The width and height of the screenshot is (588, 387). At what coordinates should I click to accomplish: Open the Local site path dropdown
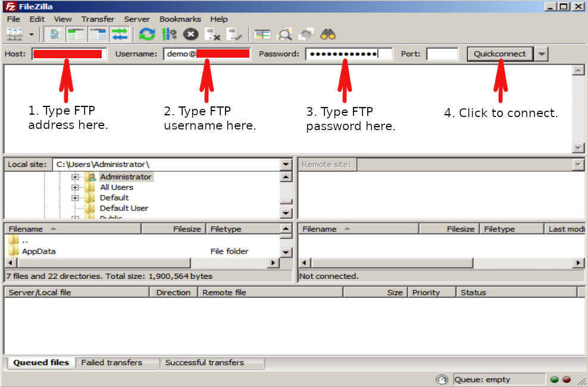click(286, 165)
